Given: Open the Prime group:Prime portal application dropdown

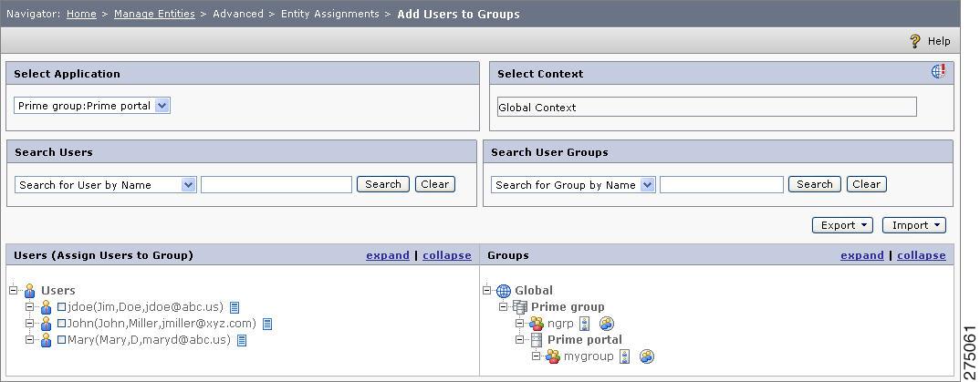Looking at the screenshot, I should (92, 106).
